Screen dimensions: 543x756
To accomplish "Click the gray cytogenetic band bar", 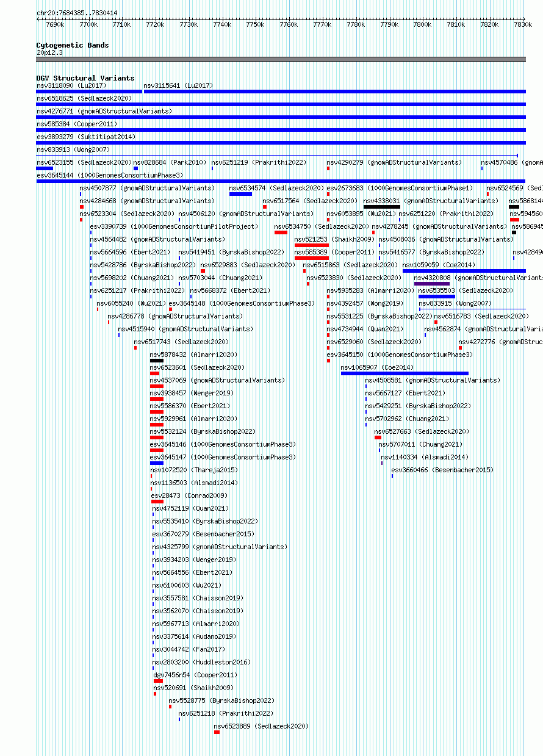I will [x=281, y=59].
